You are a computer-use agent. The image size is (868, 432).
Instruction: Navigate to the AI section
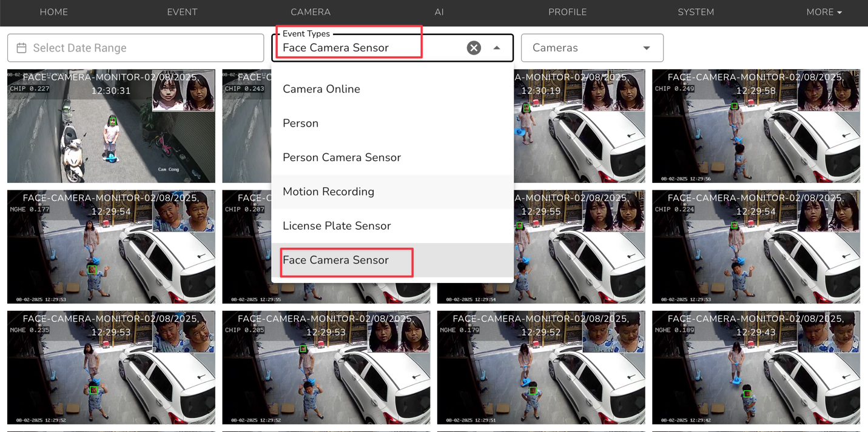click(x=439, y=12)
